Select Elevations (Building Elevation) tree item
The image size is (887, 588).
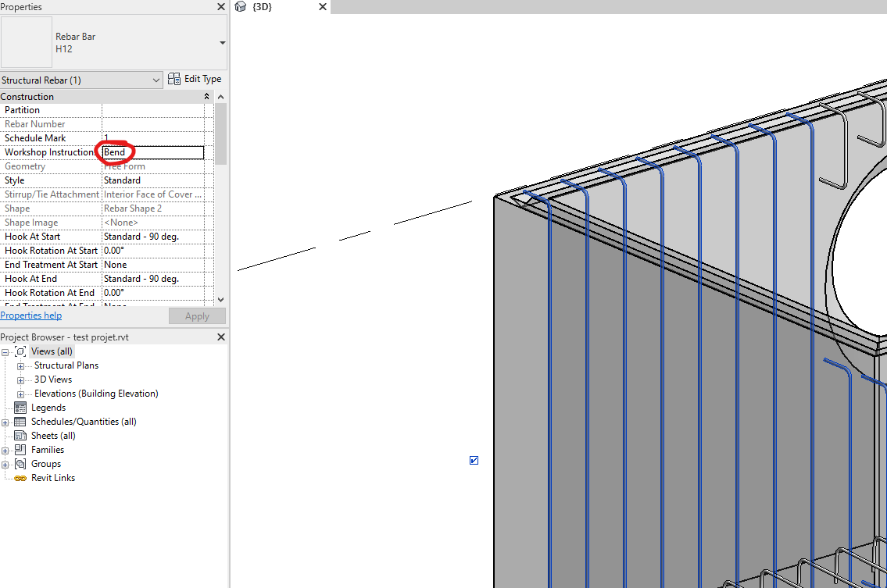click(x=96, y=394)
